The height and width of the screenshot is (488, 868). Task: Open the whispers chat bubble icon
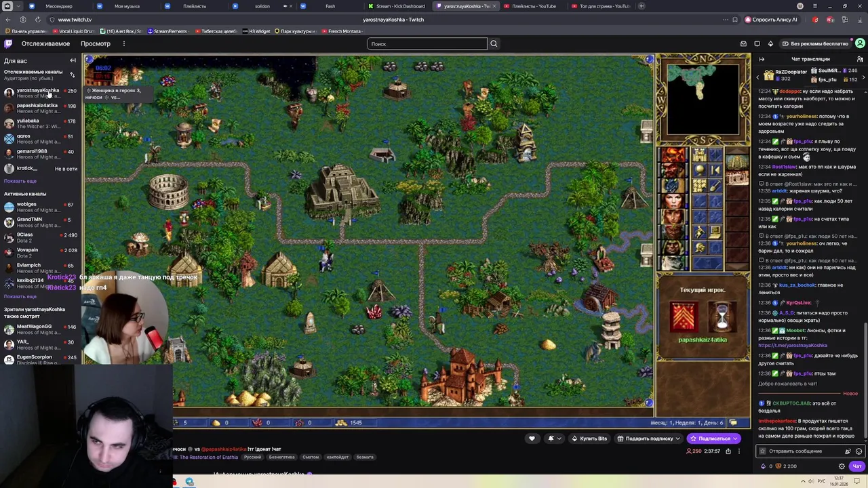pos(757,43)
